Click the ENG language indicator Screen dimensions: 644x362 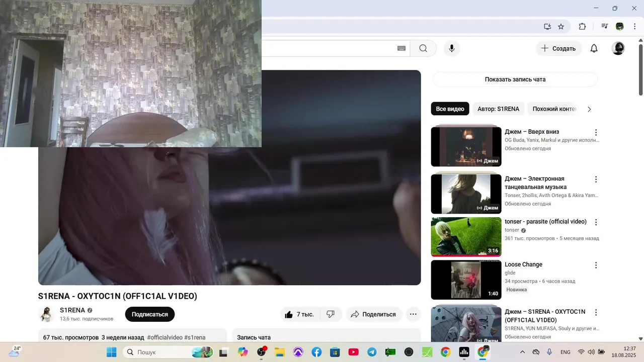(565, 352)
